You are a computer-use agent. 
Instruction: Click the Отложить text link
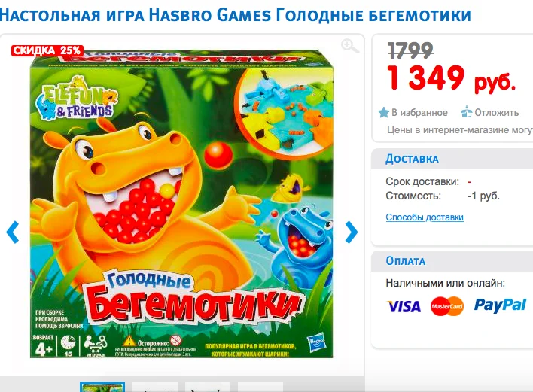pyautogui.click(x=497, y=112)
